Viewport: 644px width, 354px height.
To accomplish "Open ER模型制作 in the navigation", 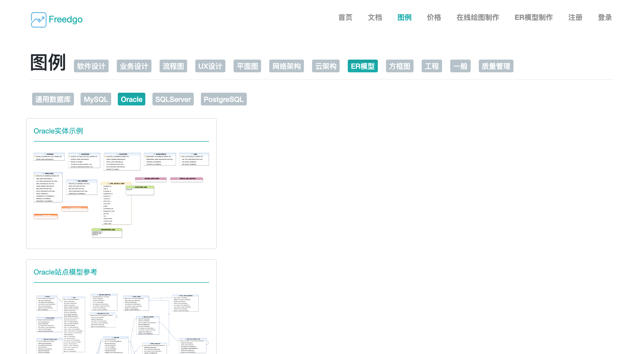I will tap(534, 18).
